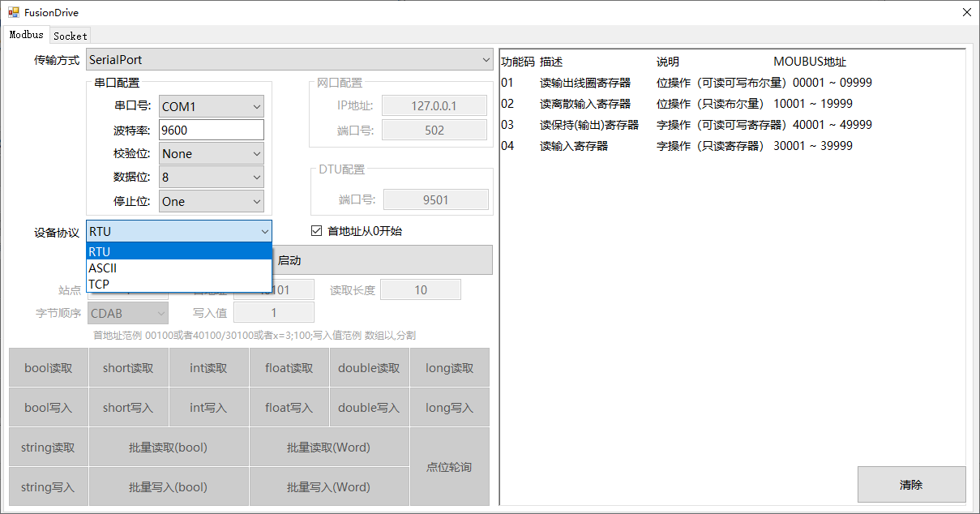Click the long读取 button

(449, 367)
